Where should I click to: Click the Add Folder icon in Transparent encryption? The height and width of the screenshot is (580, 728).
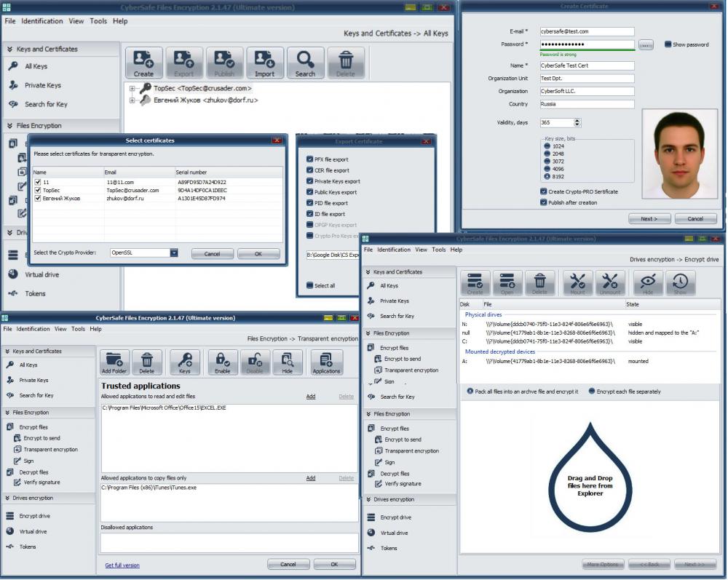tap(114, 362)
